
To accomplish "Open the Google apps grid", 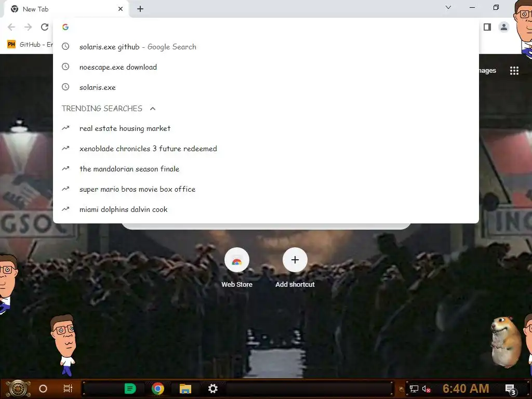I will [x=514, y=71].
